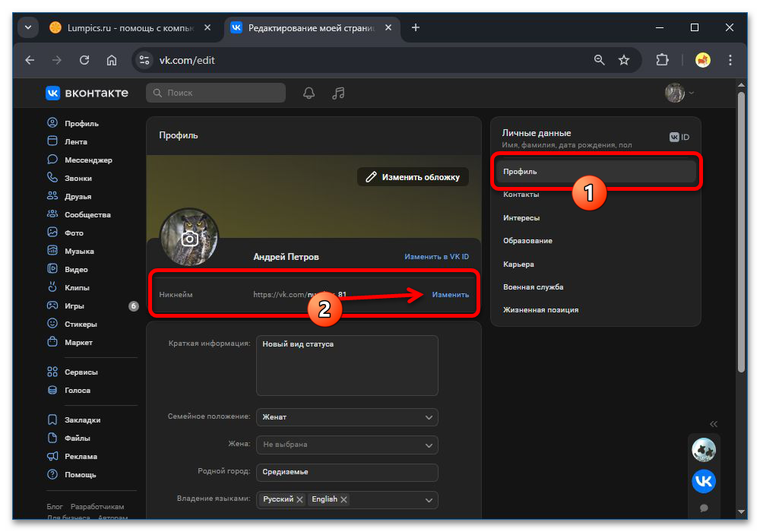Click Изменить link beside Никнейм
This screenshot has height=532, width=760.
point(450,294)
